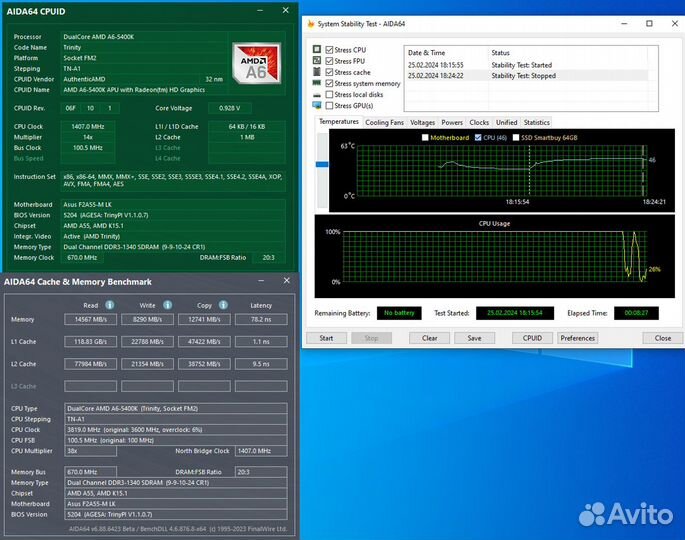The image size is (685, 540).
Task: Click the disk icon beside Stress local disks
Action: pos(317,95)
